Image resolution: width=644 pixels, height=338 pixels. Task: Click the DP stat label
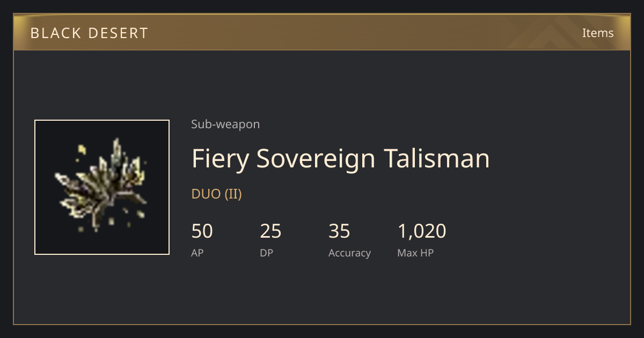tap(266, 253)
